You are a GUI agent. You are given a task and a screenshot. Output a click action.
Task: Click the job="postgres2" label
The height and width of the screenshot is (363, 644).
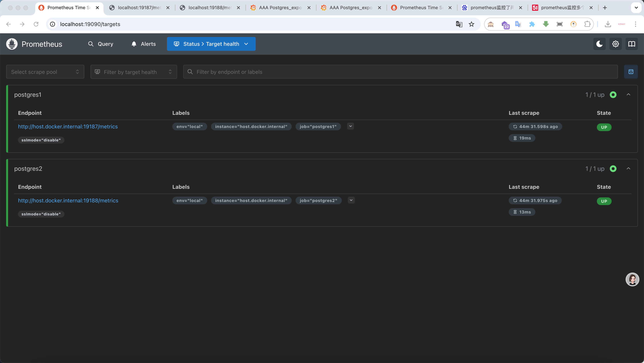click(319, 200)
